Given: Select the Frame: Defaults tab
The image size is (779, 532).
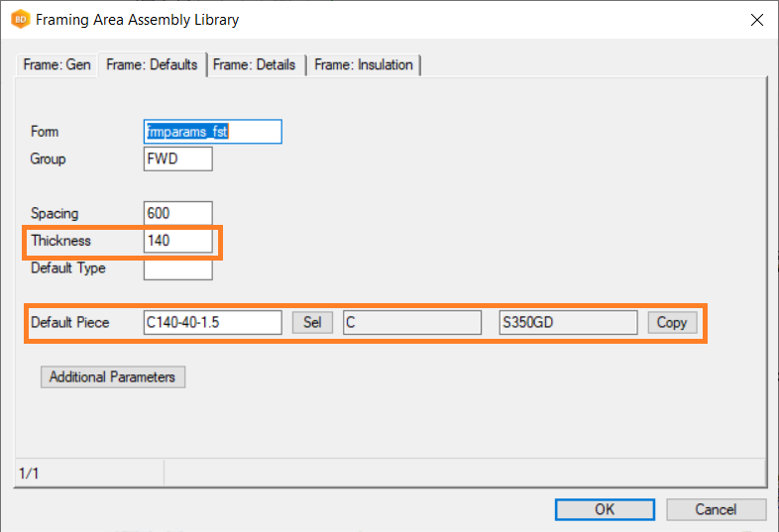Looking at the screenshot, I should pos(152,65).
